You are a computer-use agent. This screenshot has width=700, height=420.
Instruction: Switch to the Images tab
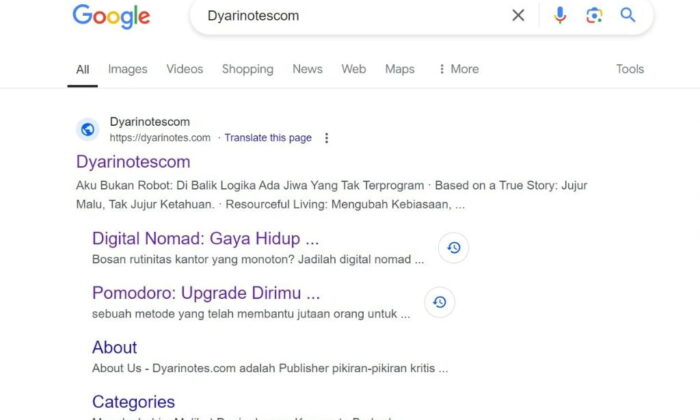128,69
